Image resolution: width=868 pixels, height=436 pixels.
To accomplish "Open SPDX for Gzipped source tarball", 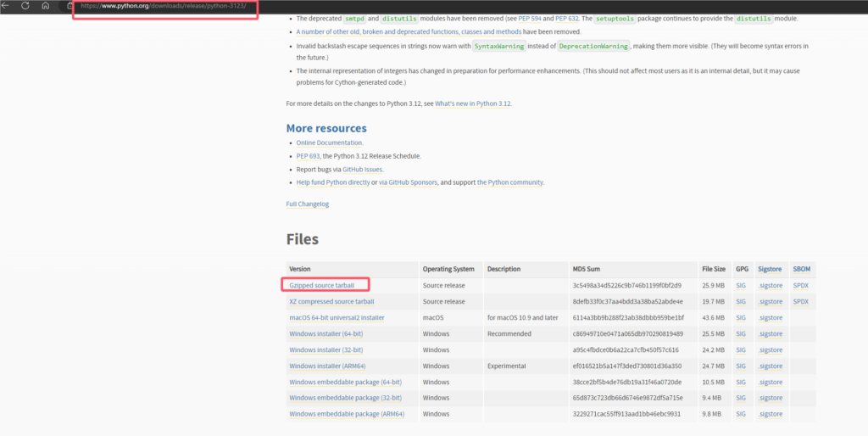I will [x=800, y=285].
